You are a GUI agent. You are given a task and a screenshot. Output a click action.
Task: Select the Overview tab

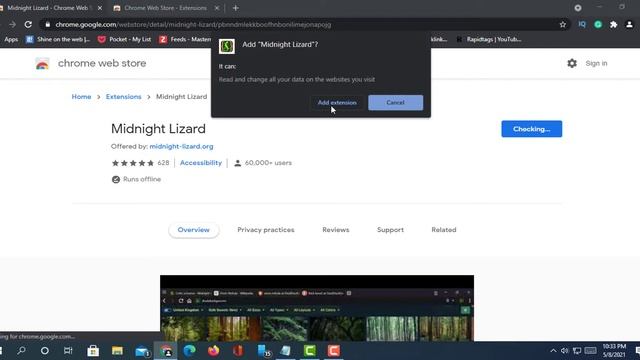coord(193,230)
